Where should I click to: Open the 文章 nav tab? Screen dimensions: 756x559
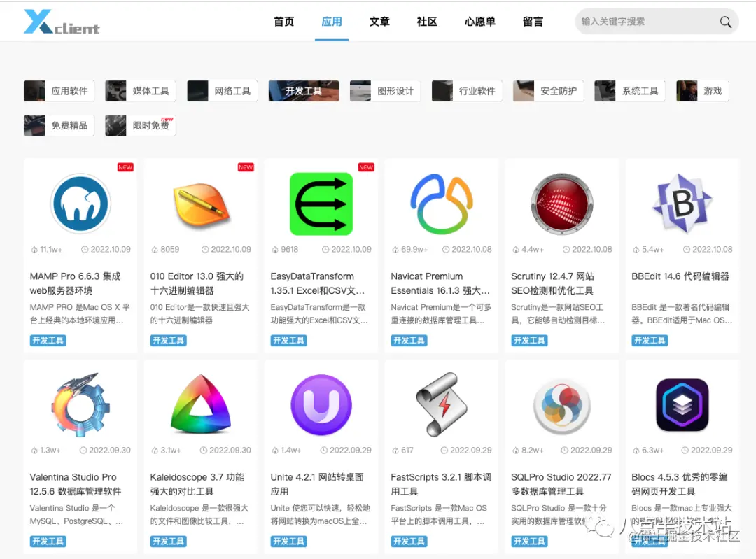tap(379, 22)
